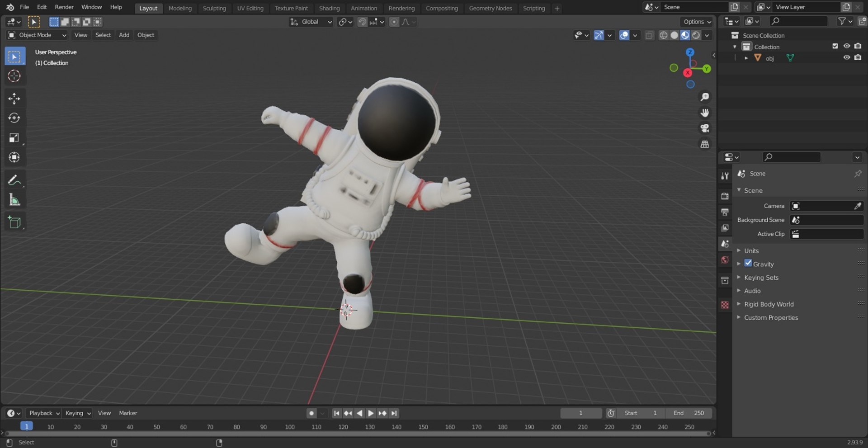The image size is (868, 448).
Task: Click the camera eyedropper icon
Action: coord(857,206)
